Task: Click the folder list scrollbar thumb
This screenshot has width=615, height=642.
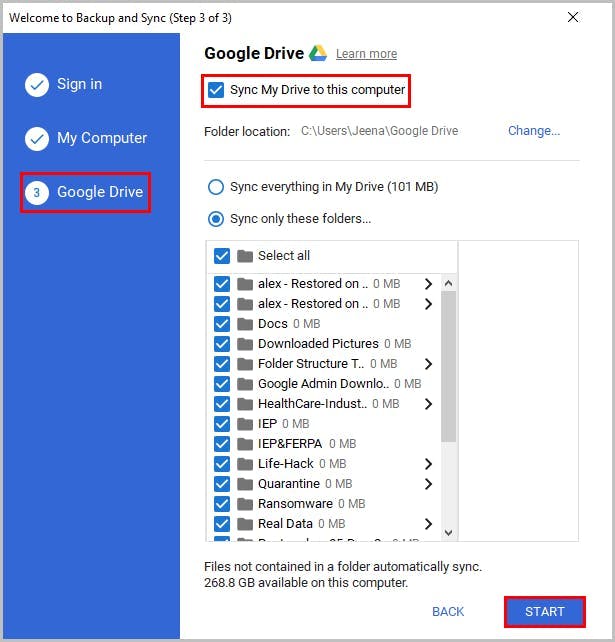Action: (449, 367)
